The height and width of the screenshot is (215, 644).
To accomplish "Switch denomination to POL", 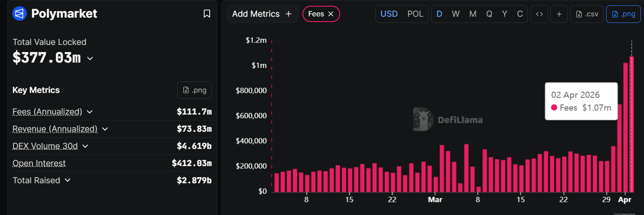I will [415, 14].
